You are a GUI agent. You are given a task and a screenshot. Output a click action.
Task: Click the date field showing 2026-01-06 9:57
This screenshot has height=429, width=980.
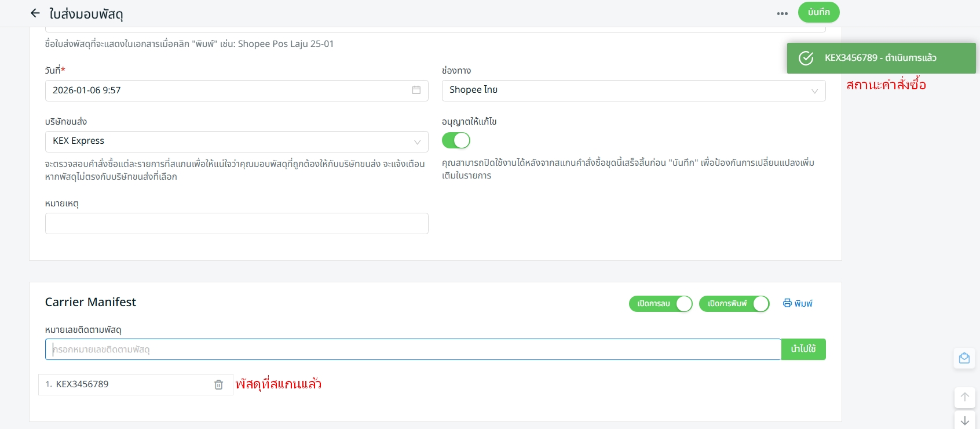coord(226,90)
